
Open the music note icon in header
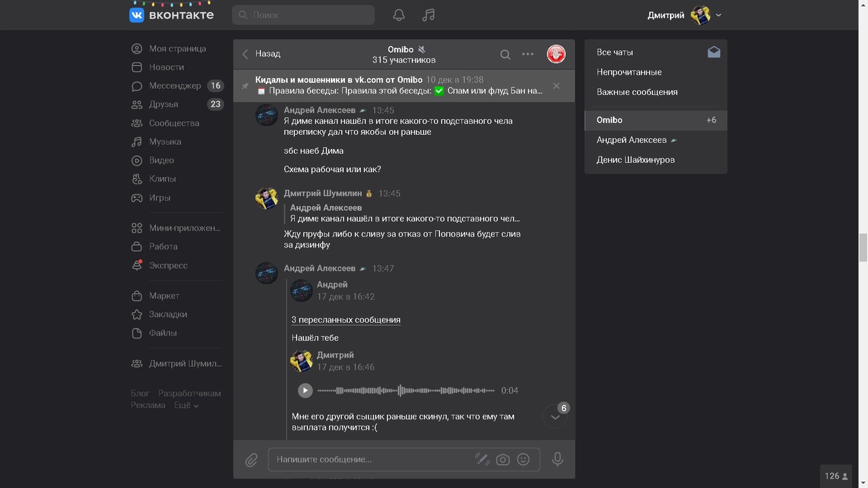tap(428, 15)
